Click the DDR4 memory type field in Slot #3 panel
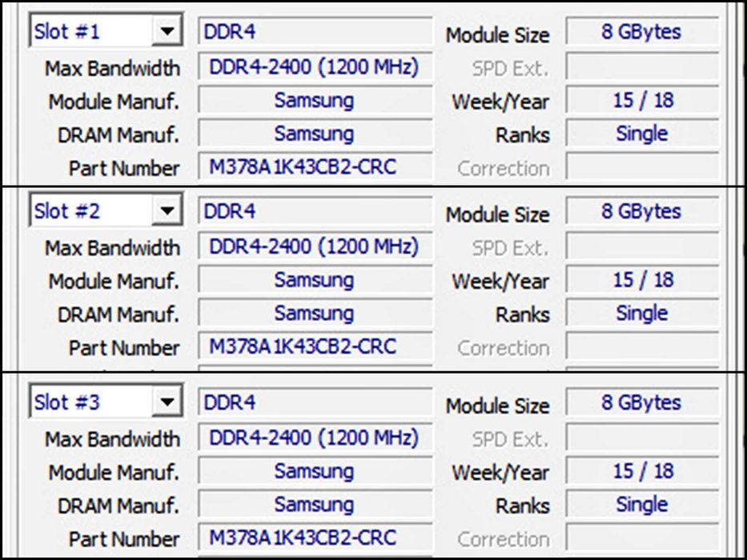The image size is (747, 560). (315, 402)
